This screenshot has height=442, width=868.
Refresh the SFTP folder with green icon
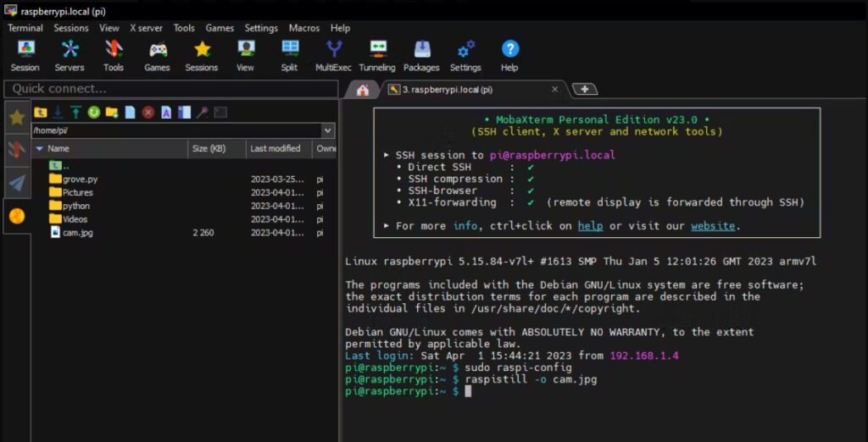pyautogui.click(x=94, y=112)
